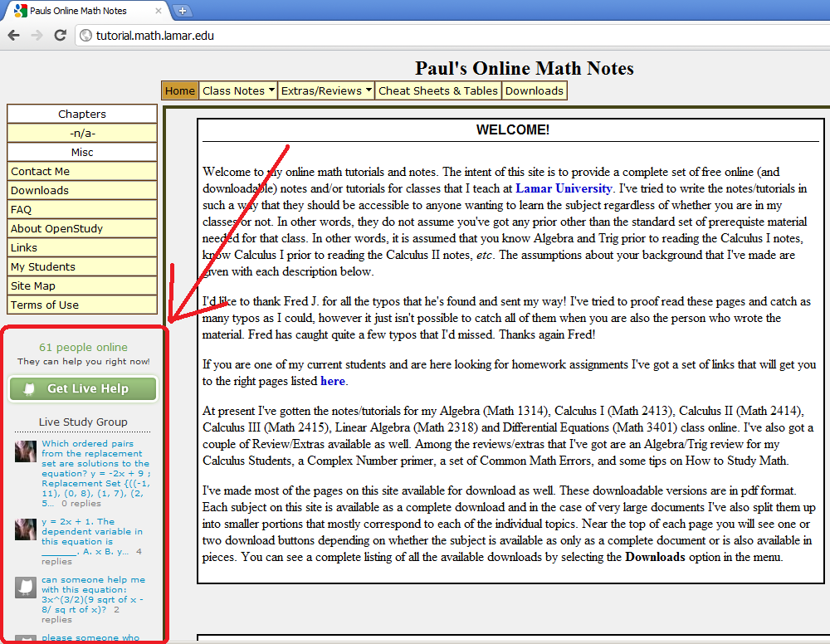This screenshot has width=830, height=644.
Task: Select the -n/a- chapters entry
Action: 82,133
